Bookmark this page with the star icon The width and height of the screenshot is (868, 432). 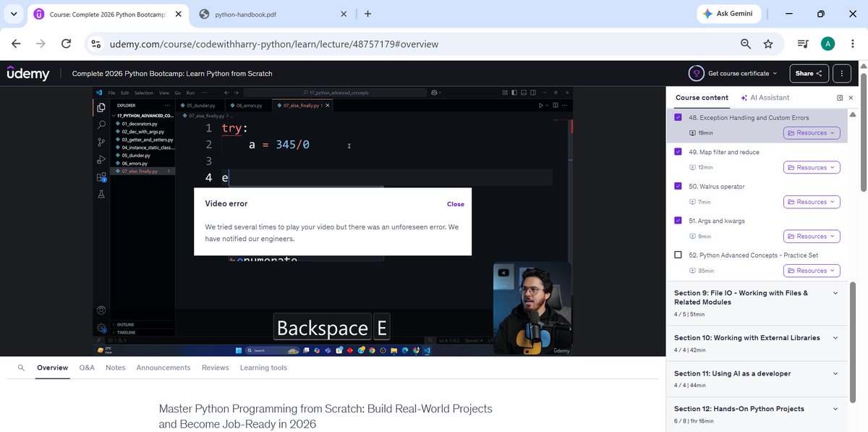click(768, 44)
